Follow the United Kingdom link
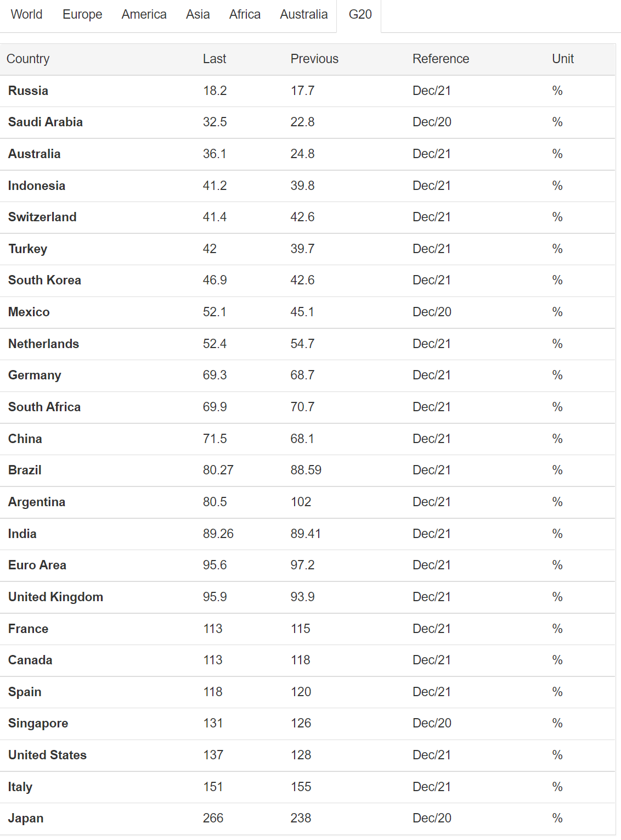This screenshot has width=621, height=840. coord(55,597)
